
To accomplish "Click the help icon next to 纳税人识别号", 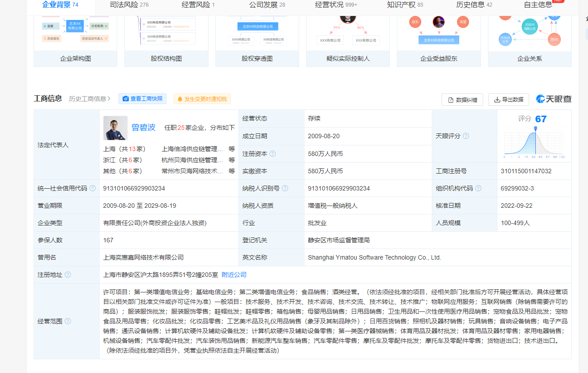I will pos(285,188).
